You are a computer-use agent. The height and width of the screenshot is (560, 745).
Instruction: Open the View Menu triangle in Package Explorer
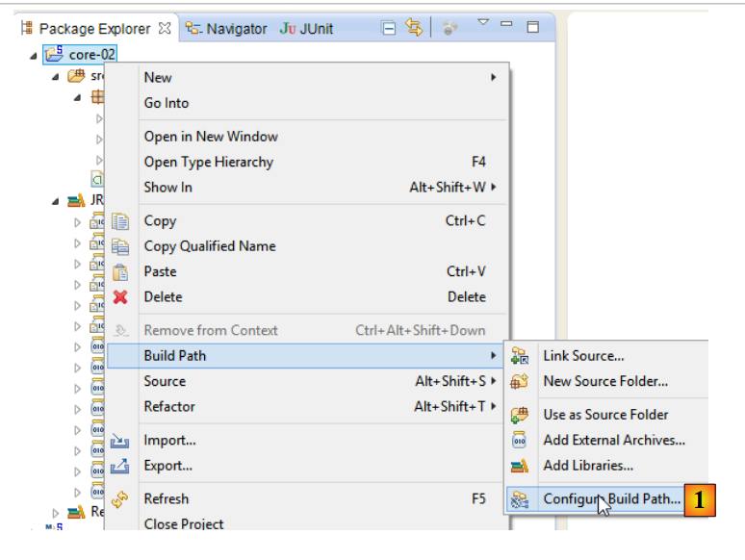click(x=483, y=23)
